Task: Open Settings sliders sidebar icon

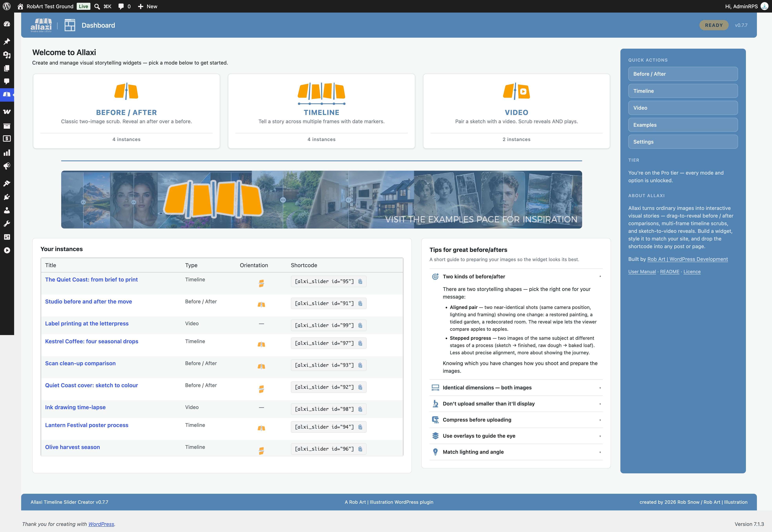Action: pyautogui.click(x=7, y=237)
